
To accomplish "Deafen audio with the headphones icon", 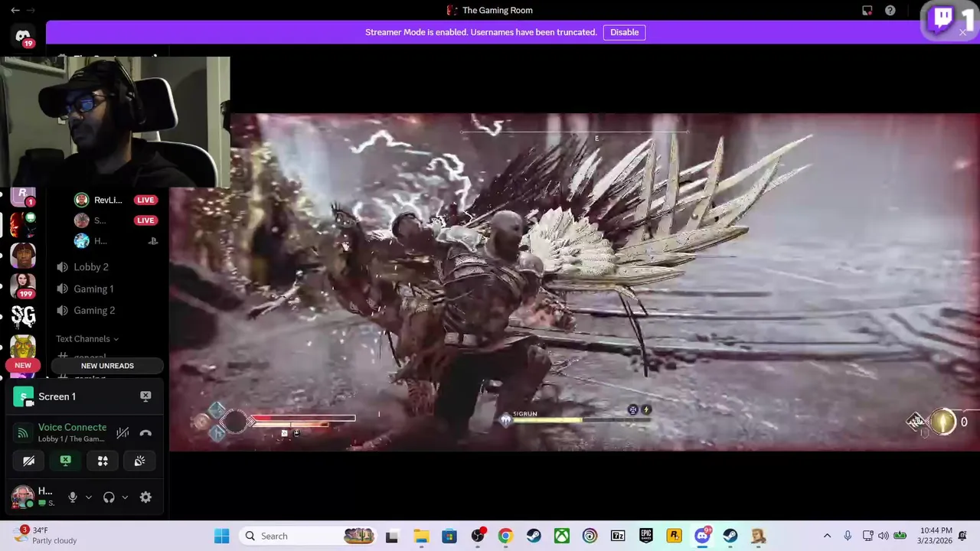I will (109, 497).
